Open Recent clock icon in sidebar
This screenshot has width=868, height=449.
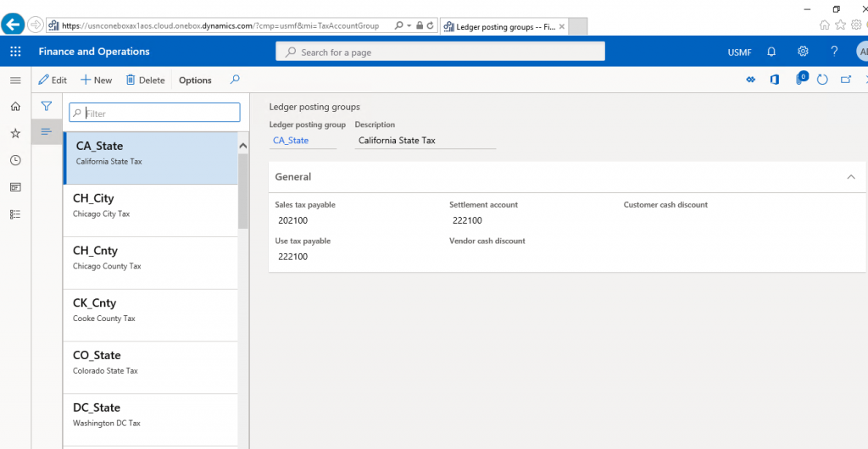15,160
